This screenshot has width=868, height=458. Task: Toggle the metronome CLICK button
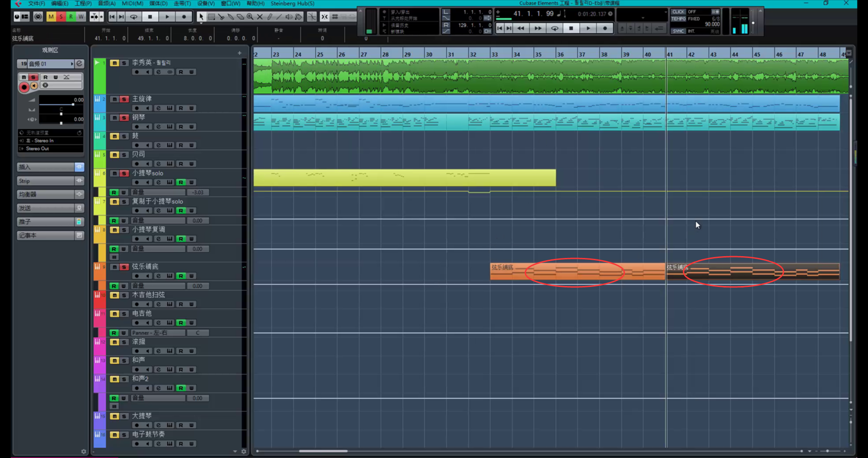[679, 12]
